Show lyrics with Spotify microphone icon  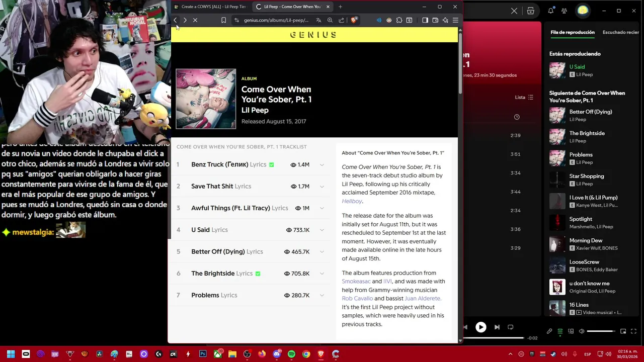(x=549, y=331)
